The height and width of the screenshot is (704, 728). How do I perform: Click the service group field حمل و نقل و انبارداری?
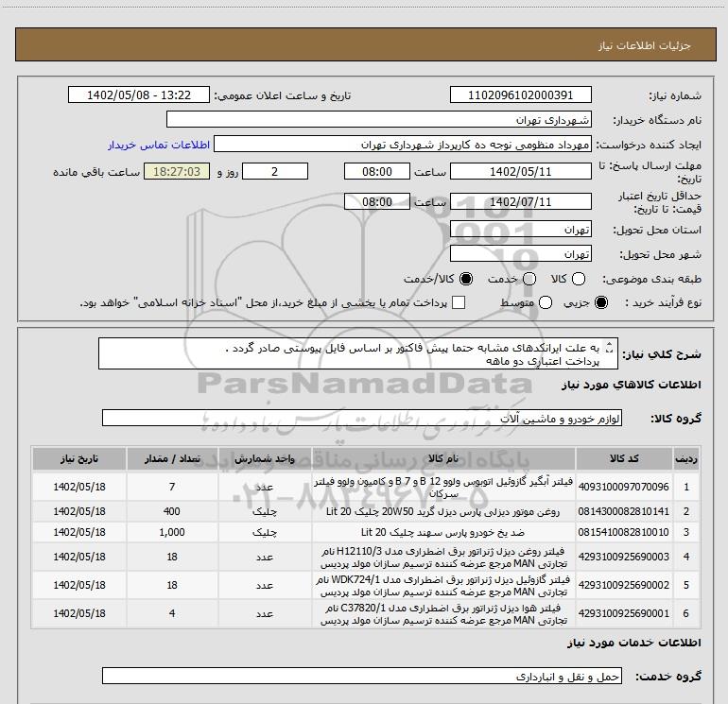362,676
